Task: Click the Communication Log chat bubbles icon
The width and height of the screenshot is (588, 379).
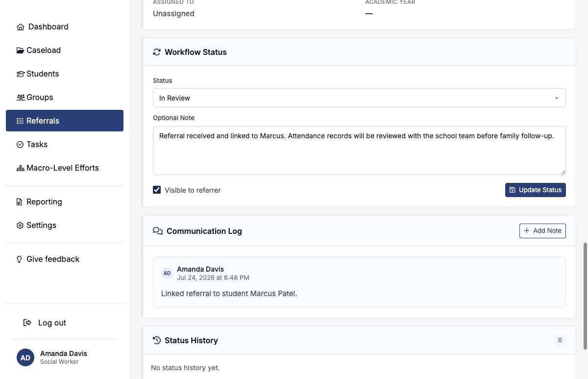Action: [x=158, y=231]
